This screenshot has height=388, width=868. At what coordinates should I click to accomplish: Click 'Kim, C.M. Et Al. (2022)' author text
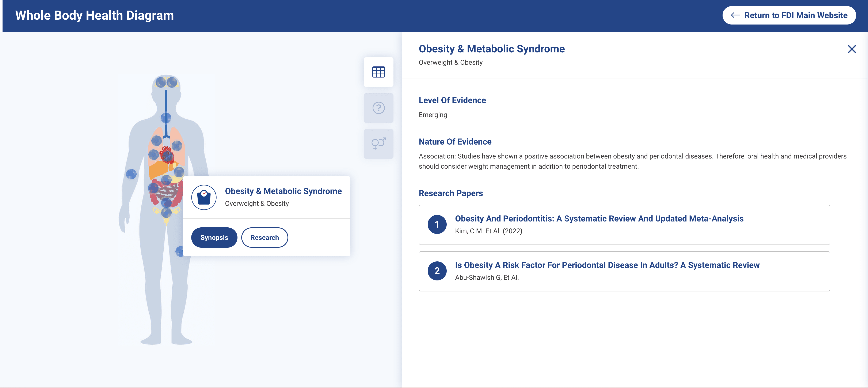click(x=488, y=231)
